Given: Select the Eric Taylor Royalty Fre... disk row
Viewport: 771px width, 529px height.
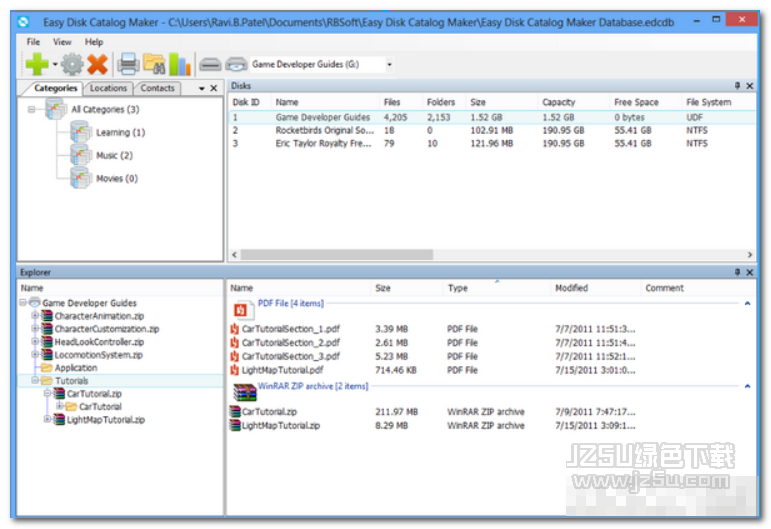Looking at the screenshot, I should click(x=492, y=144).
